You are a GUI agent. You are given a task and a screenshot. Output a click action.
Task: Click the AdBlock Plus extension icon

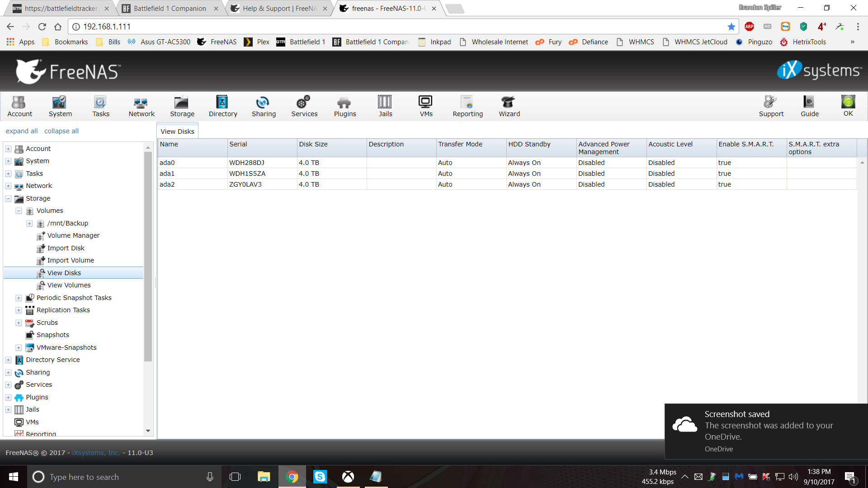[x=749, y=27]
